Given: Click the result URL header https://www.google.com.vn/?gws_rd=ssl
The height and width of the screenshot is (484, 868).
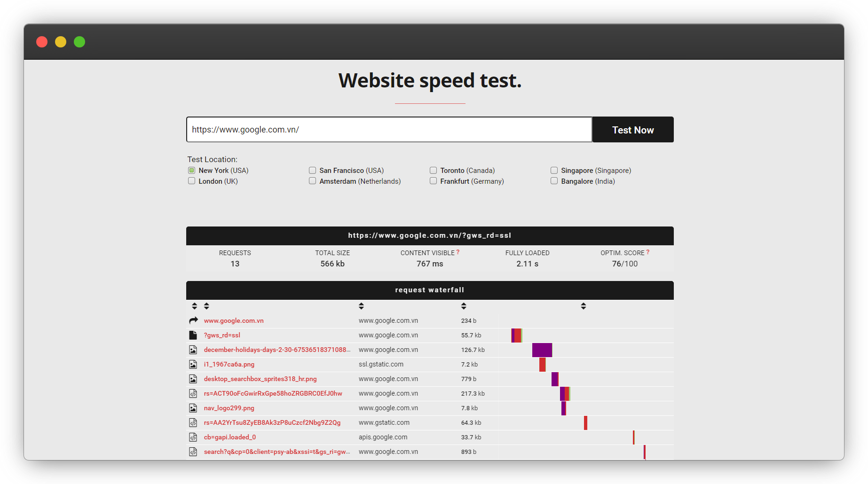Looking at the screenshot, I should 429,235.
